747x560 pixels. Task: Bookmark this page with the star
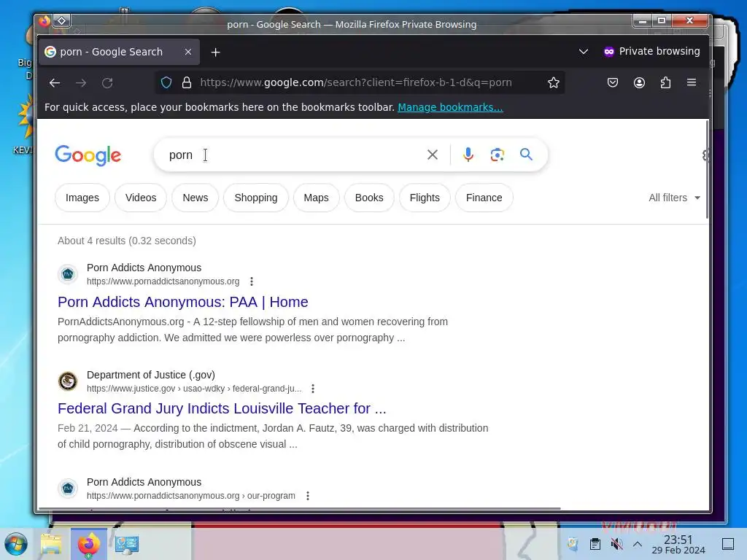pos(553,83)
